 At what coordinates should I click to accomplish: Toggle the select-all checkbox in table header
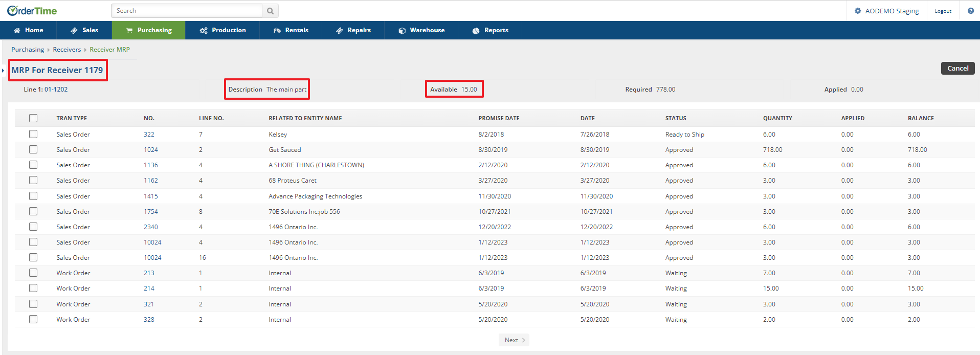coord(33,118)
